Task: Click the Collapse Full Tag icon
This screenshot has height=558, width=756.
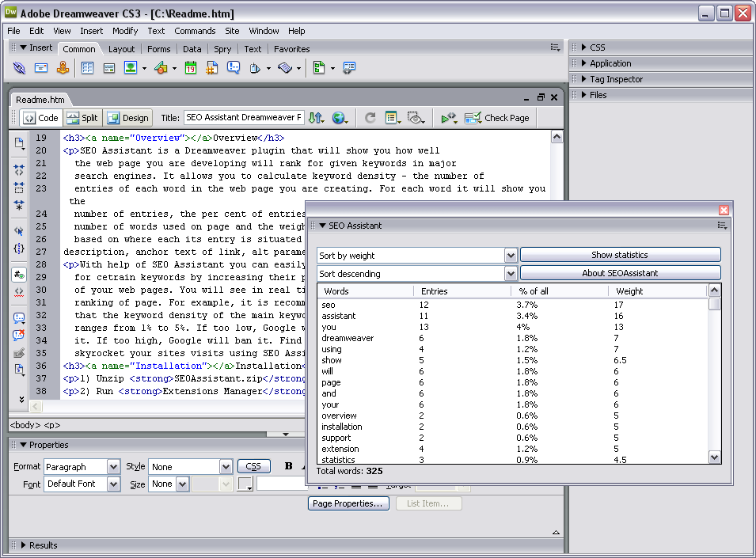Action: pos(19,169)
